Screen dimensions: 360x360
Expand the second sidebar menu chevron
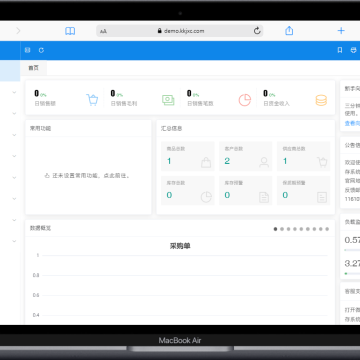(x=14, y=114)
